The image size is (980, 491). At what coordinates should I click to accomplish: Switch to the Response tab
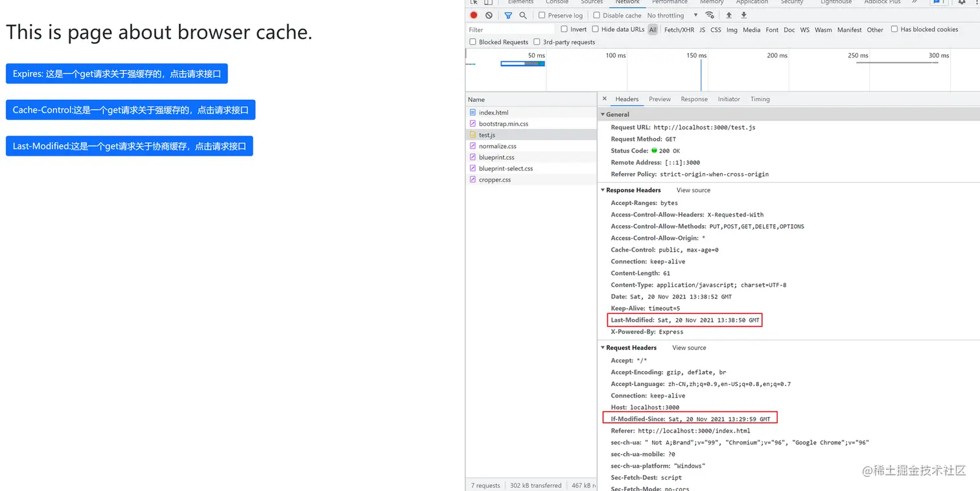[694, 99]
